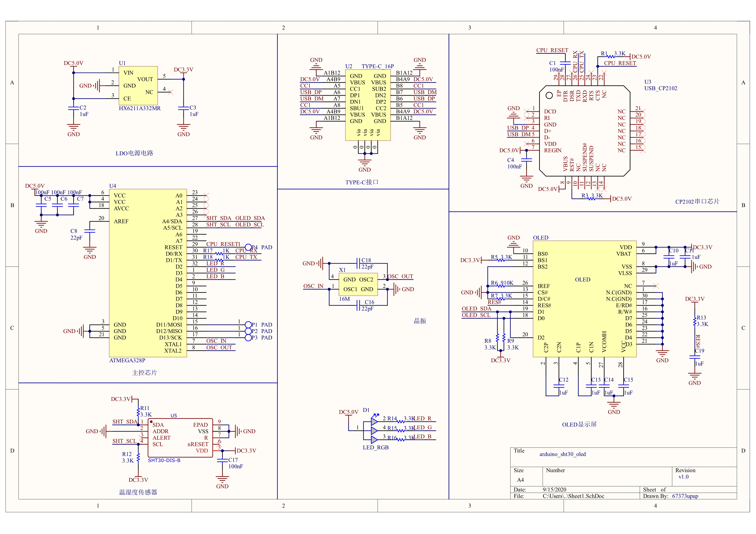Screen dimensions: 756x534
Task: Select capacitor C1 100nF near CPU_RESET
Action: pyautogui.click(x=565, y=63)
